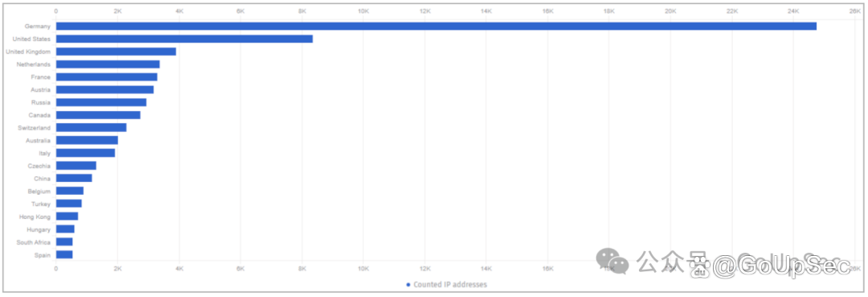Toggle the Counted IP addresses legend dot
868x297 pixels.
click(x=408, y=285)
